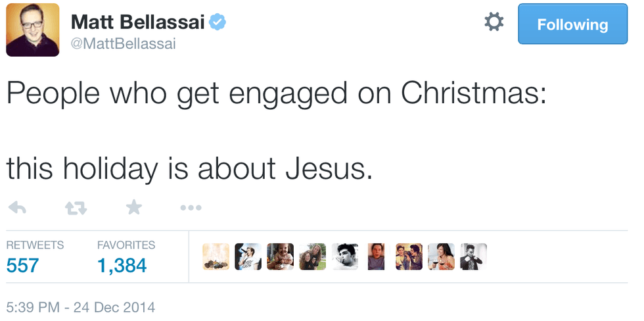Open the last avatar of man in suit
Image resolution: width=644 pixels, height=321 pixels.
473,257
